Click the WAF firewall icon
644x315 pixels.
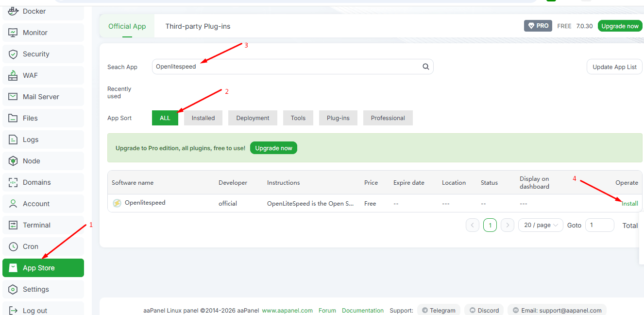13,75
